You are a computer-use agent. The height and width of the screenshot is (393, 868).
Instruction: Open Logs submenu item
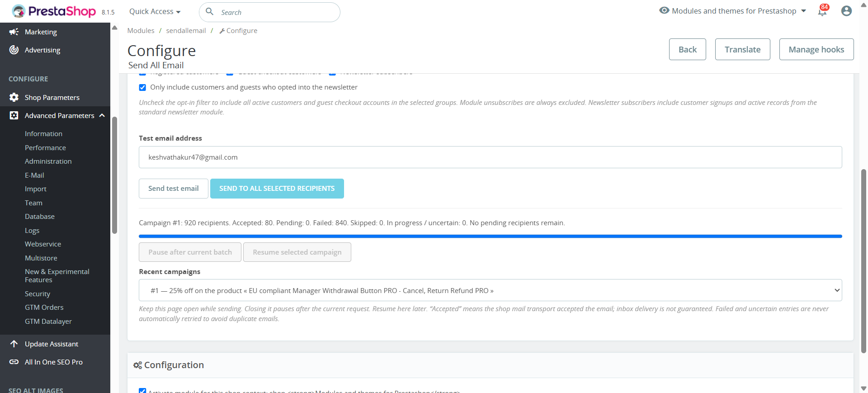coord(32,231)
